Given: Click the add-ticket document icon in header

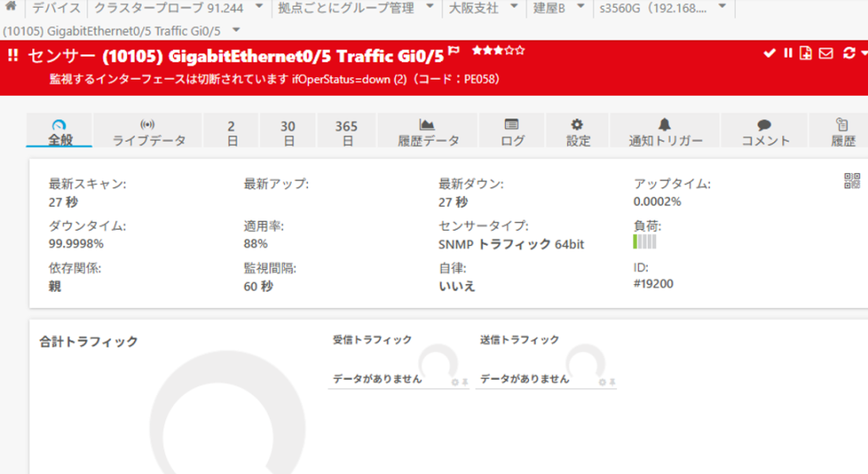Looking at the screenshot, I should tap(805, 53).
